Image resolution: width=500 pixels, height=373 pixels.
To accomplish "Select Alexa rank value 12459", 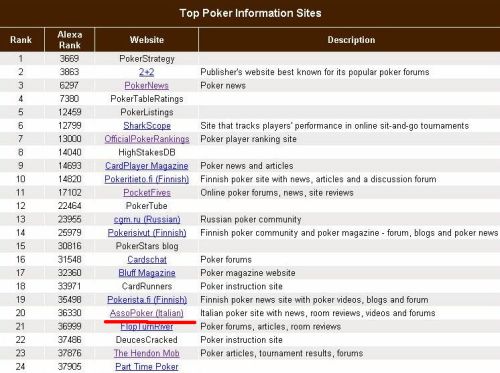I will point(70,112).
